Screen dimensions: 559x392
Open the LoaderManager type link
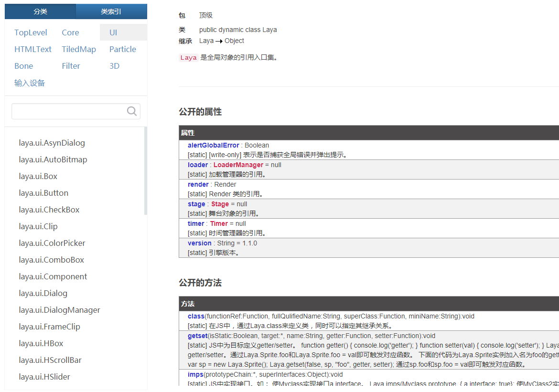click(238, 165)
